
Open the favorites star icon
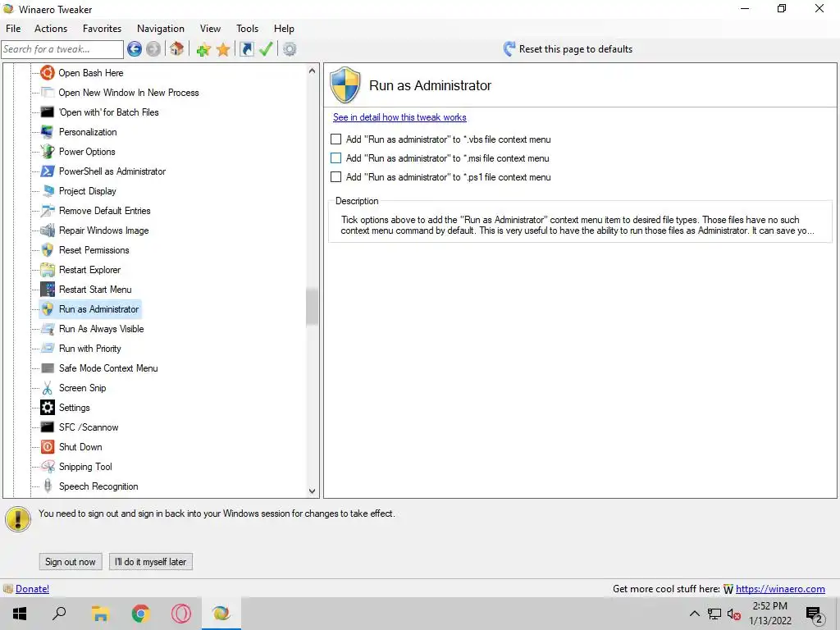[x=223, y=50]
